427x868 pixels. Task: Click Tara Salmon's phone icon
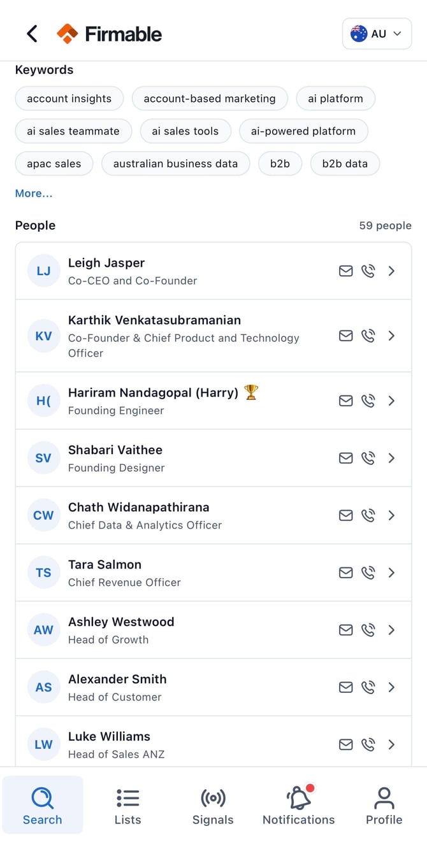(368, 573)
